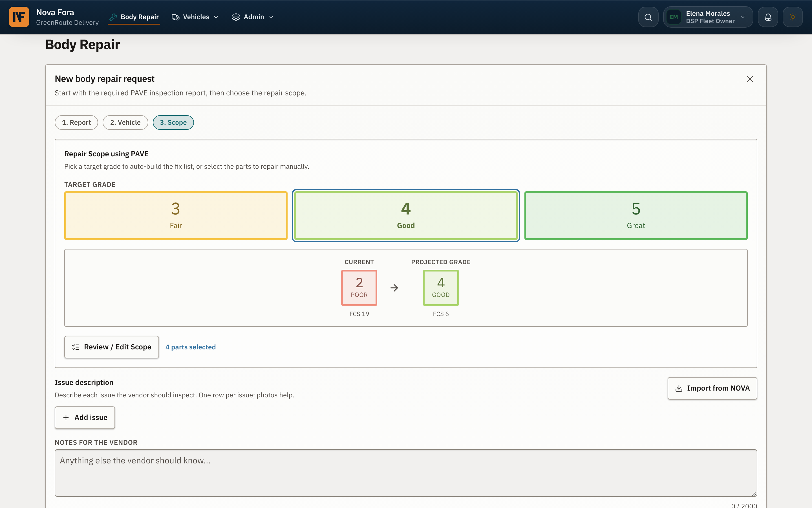Choose target grade 4 Good
Viewport: 812px width, 508px height.
406,215
